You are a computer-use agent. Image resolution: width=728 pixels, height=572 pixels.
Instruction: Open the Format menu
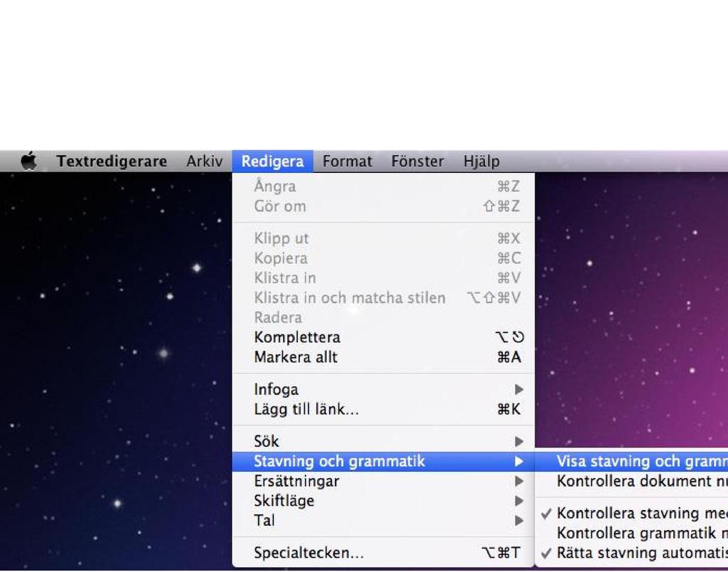pos(347,161)
